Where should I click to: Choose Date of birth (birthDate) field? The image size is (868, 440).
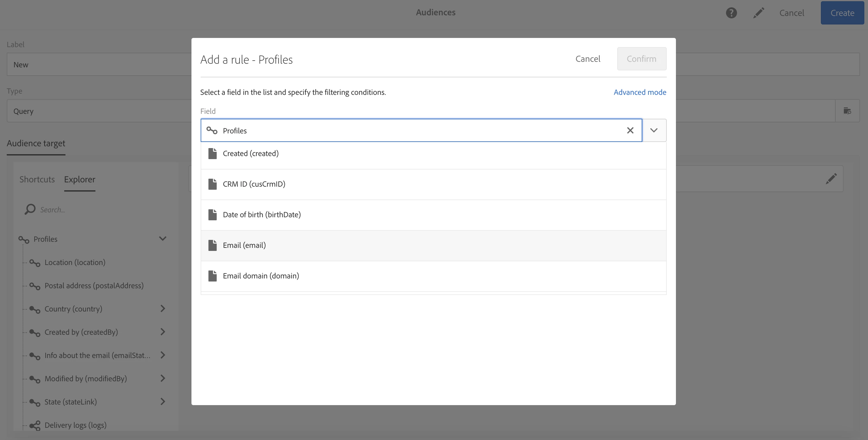[x=262, y=215]
